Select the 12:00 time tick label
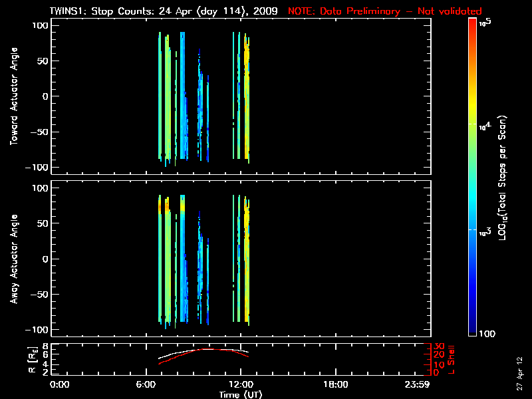 (241, 384)
